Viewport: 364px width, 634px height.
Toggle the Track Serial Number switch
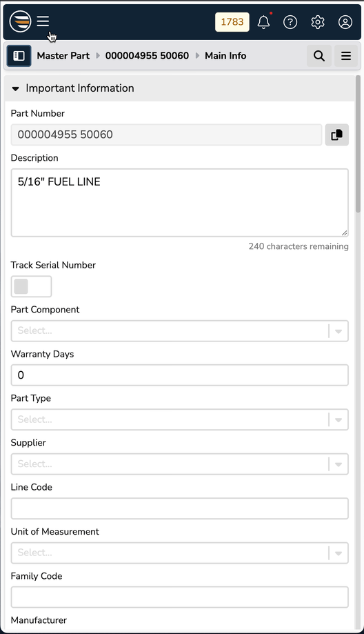31,287
